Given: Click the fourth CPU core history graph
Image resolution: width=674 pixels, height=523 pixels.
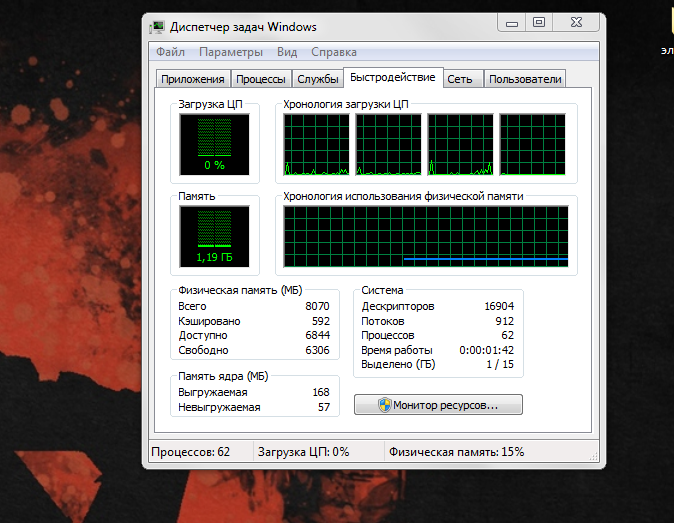Looking at the screenshot, I should (x=533, y=144).
